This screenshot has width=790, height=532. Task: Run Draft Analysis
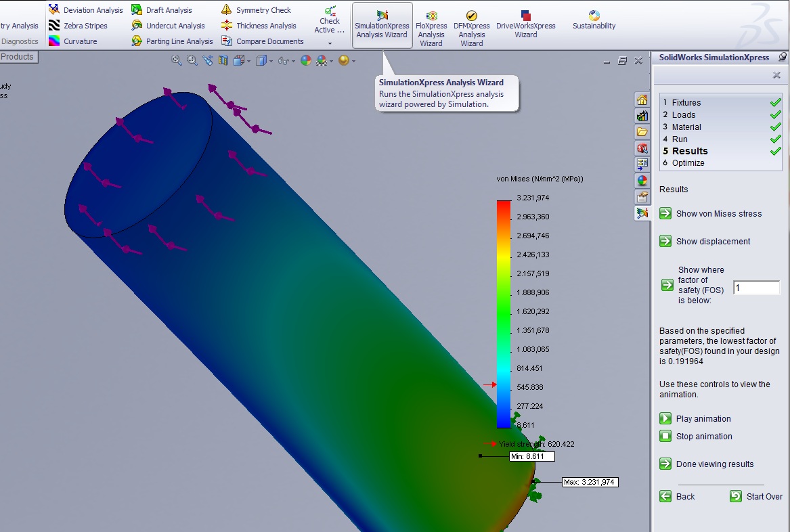point(162,10)
